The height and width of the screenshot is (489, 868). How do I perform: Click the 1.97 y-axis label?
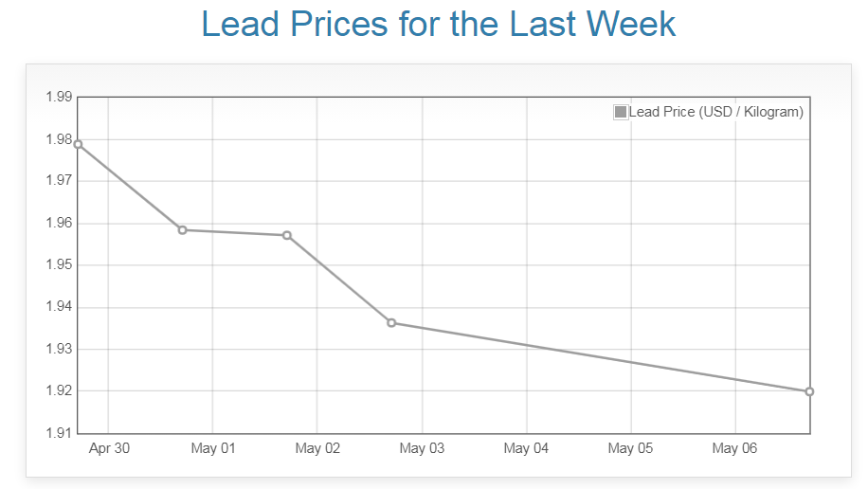(x=59, y=181)
